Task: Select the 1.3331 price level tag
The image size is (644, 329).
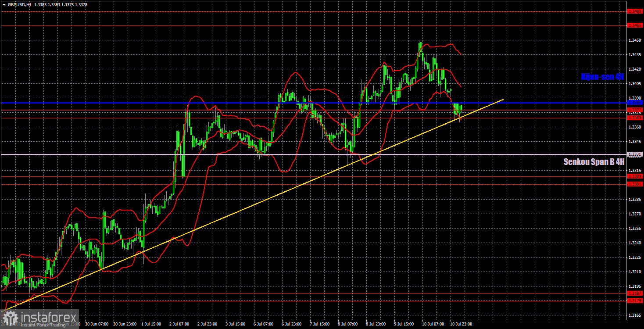Action: [635, 154]
